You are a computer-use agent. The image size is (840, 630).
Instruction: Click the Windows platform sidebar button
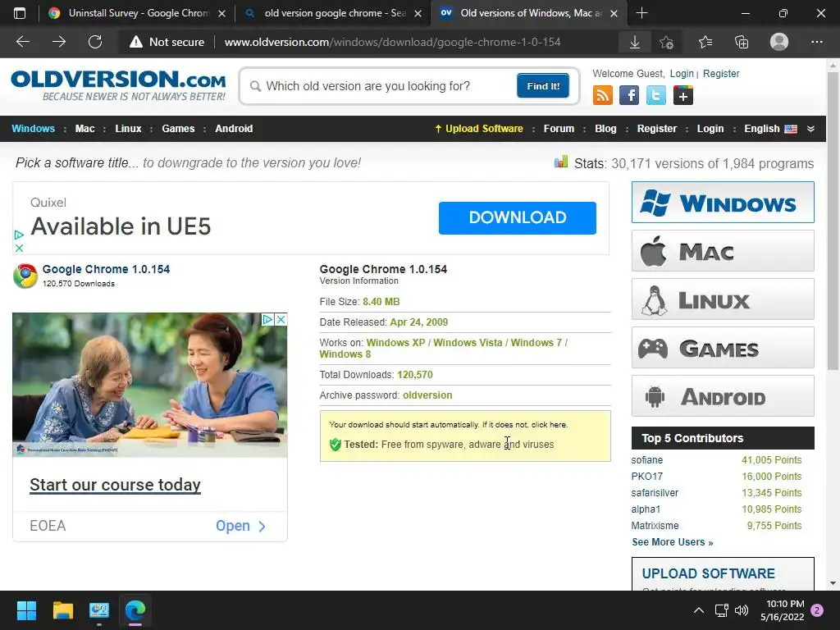click(x=723, y=203)
